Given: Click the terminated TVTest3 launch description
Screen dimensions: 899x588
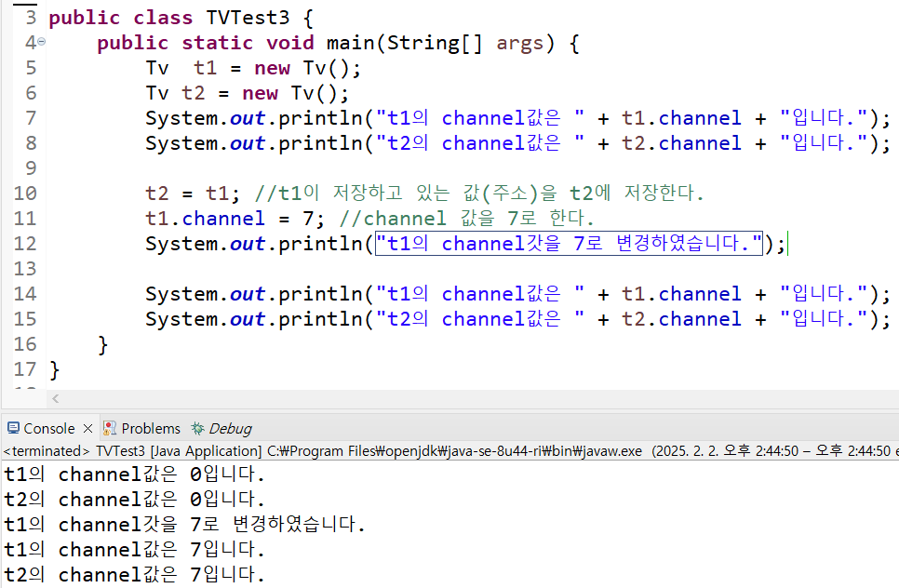Looking at the screenshot, I should pos(449,451).
